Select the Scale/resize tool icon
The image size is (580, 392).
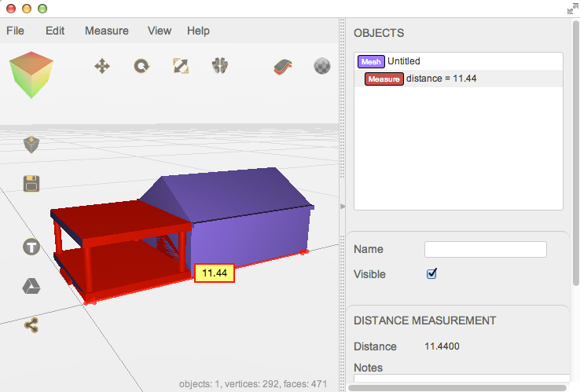181,66
